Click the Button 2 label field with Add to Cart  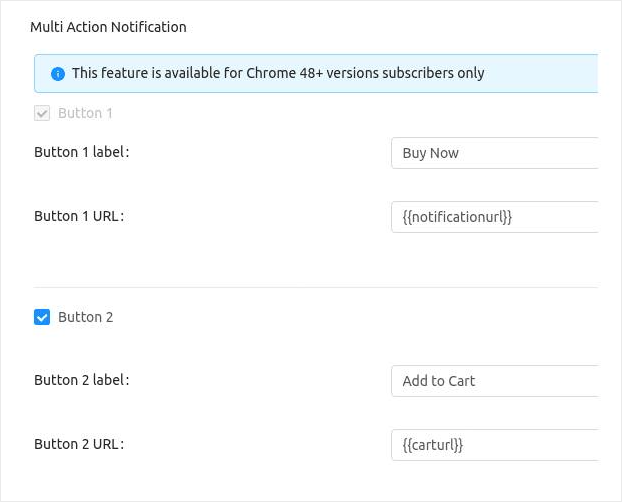pos(495,381)
